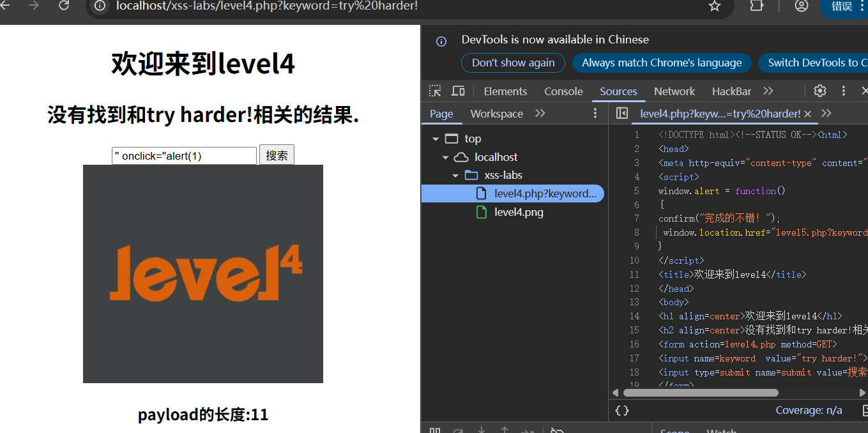Select the xss-labs folder icon

[x=471, y=175]
